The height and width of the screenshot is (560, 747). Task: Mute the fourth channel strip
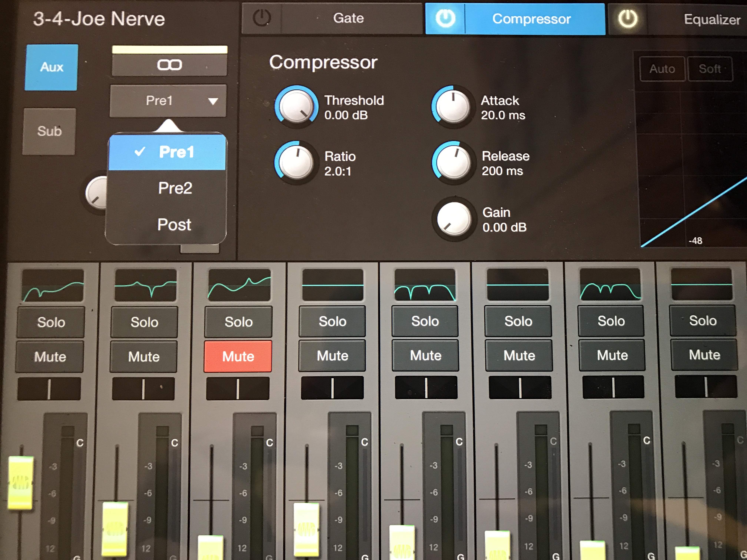[x=332, y=356]
